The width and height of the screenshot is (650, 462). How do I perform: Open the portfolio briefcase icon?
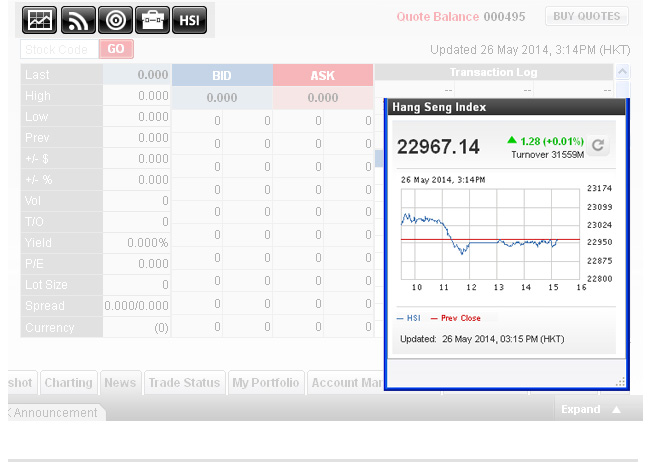pyautogui.click(x=152, y=20)
